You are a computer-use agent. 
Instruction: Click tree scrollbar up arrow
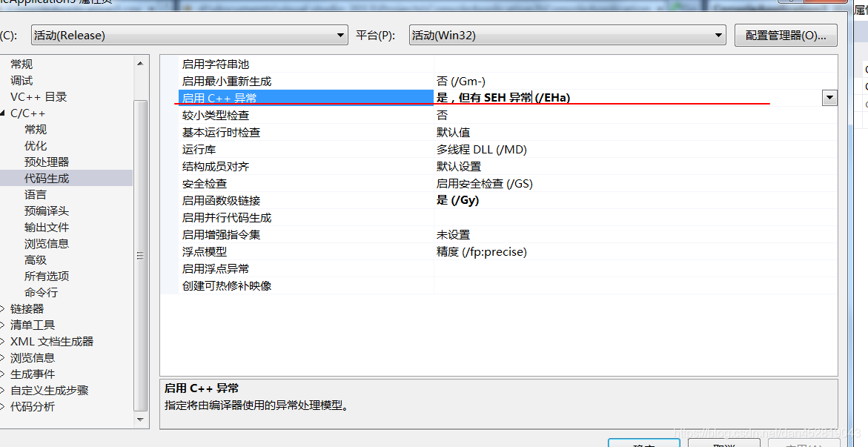coord(140,64)
